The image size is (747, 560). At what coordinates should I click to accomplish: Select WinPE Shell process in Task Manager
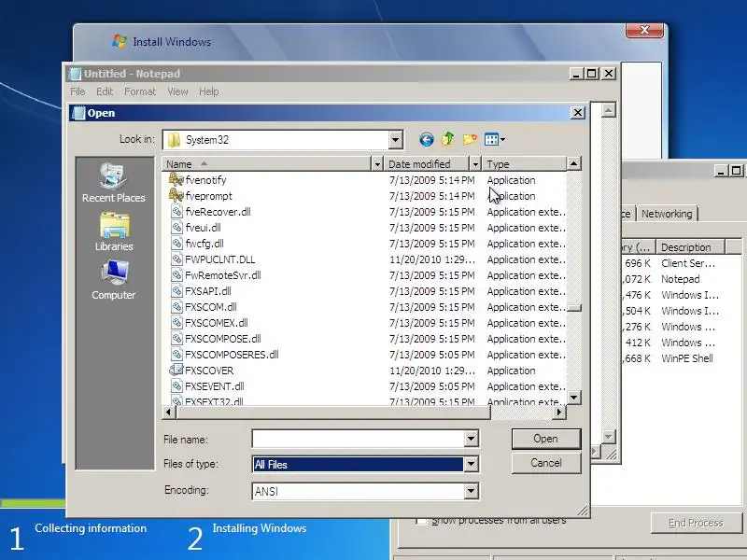(x=682, y=358)
